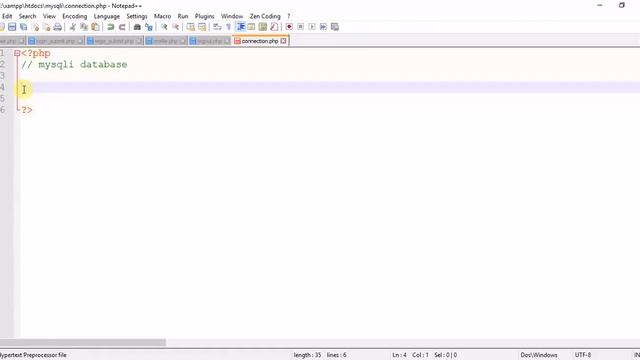640x360 pixels.
Task: Select the connection.php tab
Action: coord(260,41)
